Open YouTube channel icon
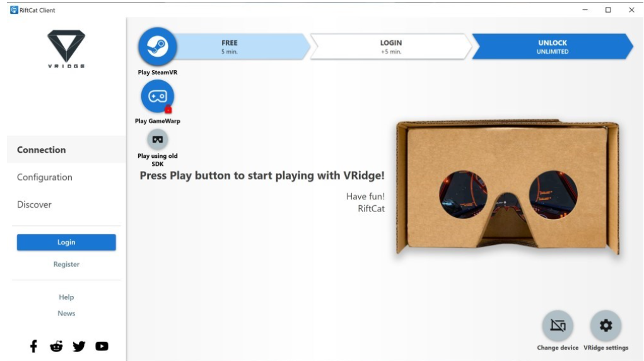 (102, 346)
